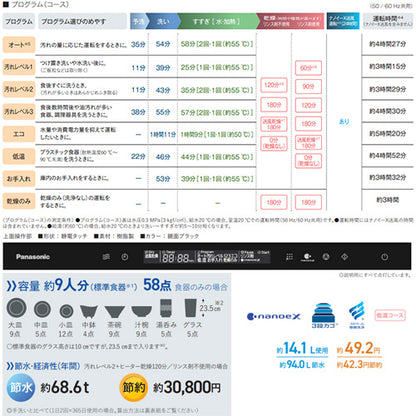416x416 pixels.
Task: Click the nanoe X logo
Action: pos(273,316)
